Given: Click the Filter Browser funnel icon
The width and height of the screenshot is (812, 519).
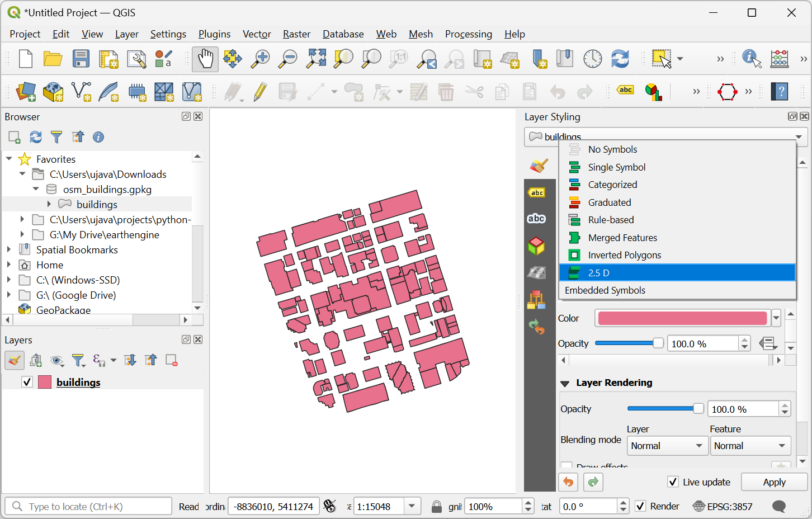Looking at the screenshot, I should (56, 137).
